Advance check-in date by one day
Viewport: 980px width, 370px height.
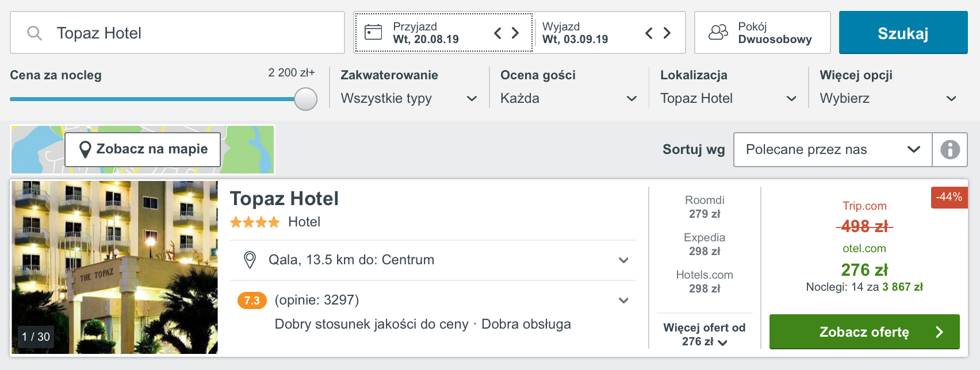(515, 33)
